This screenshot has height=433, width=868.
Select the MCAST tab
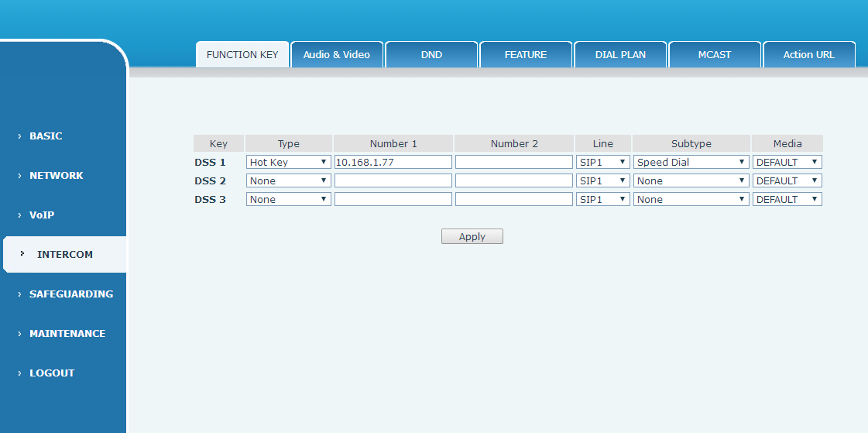714,55
